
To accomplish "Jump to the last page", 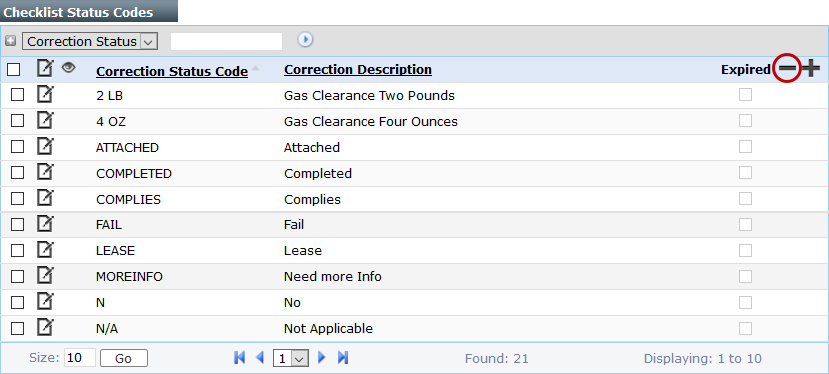I will tap(343, 358).
